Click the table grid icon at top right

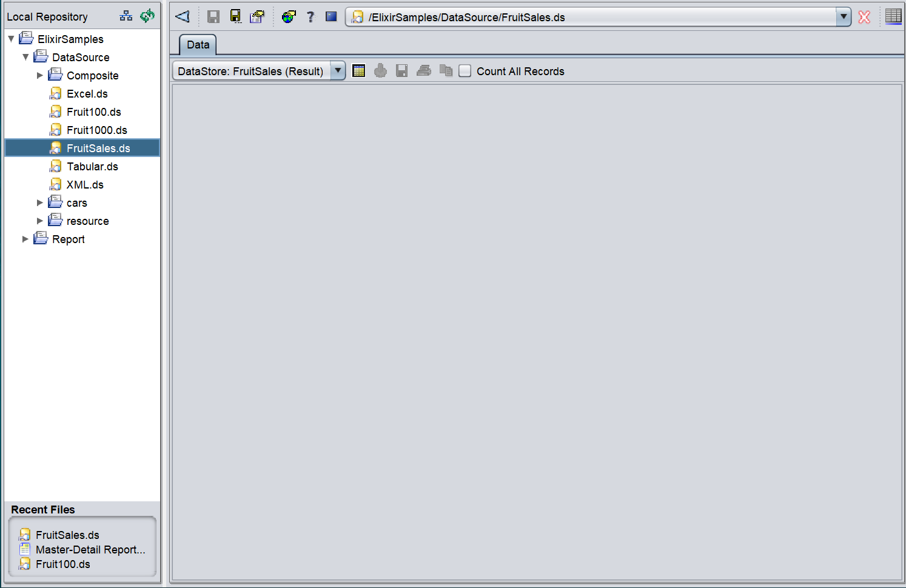tap(893, 16)
